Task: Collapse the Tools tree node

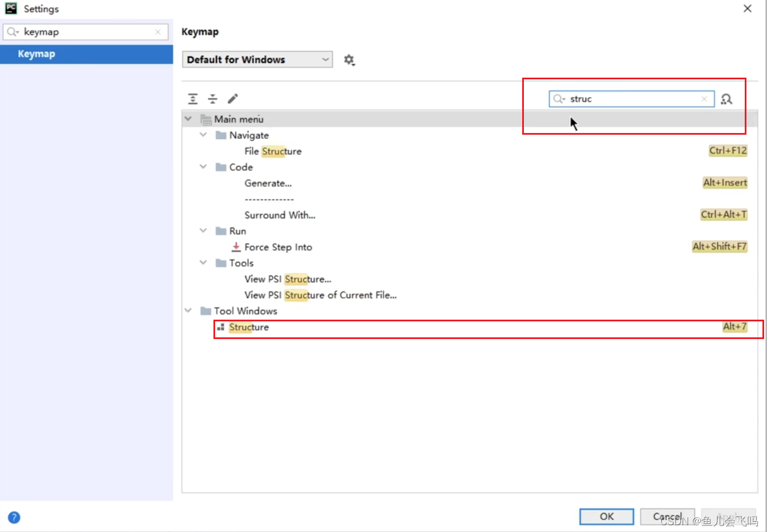Action: coord(203,263)
